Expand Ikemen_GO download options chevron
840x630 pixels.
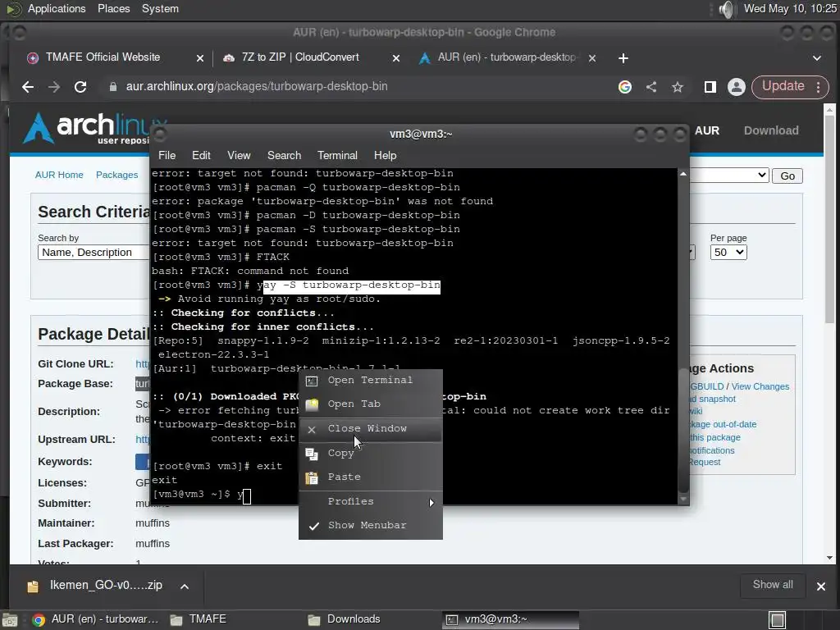[185, 587]
